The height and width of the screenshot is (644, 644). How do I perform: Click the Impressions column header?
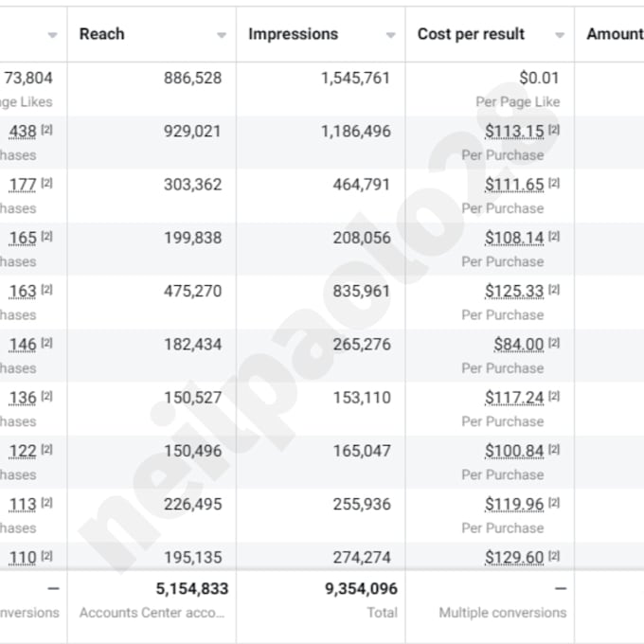tap(294, 34)
